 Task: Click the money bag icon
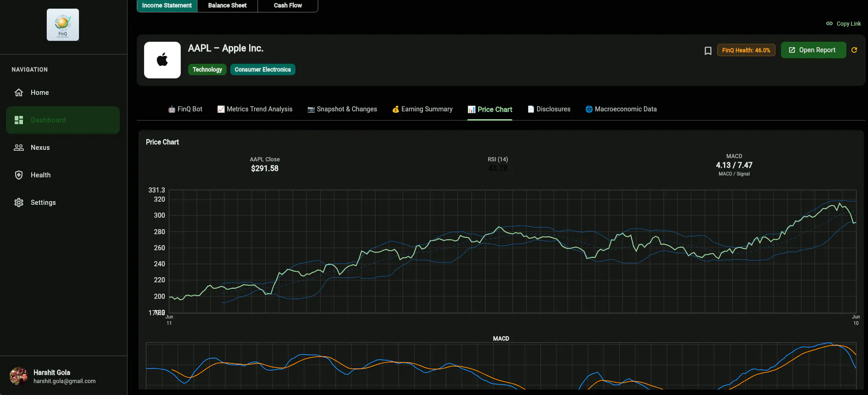click(395, 109)
